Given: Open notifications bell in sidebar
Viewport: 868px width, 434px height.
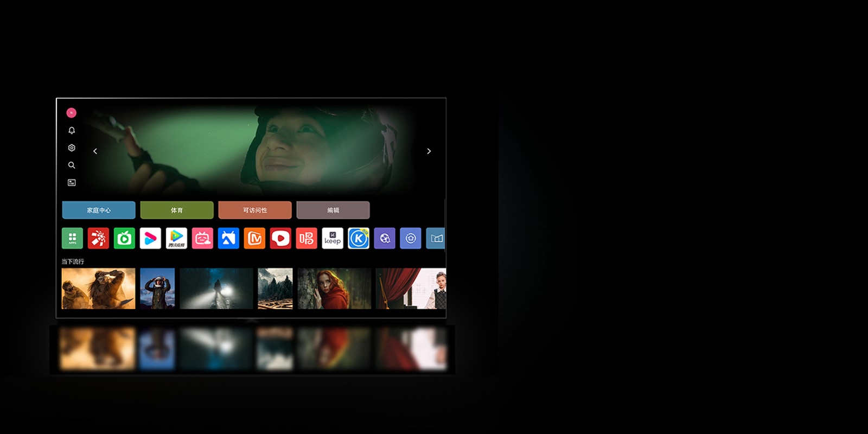Looking at the screenshot, I should [x=72, y=130].
